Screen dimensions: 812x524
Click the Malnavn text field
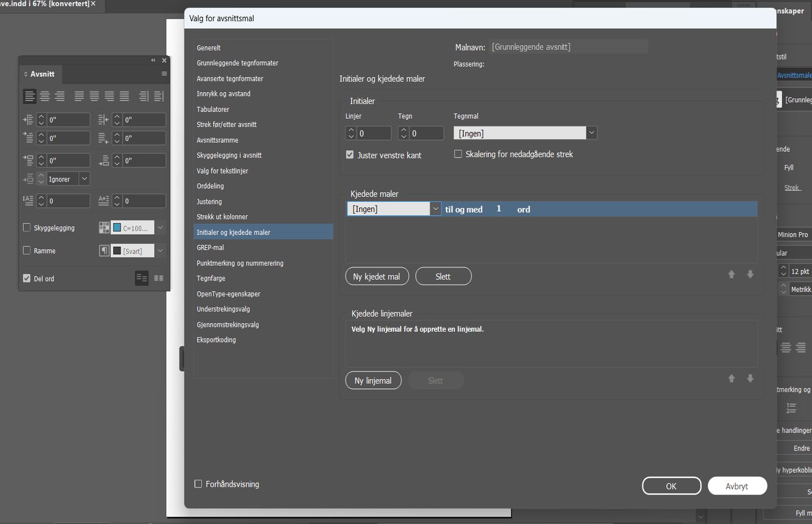[568, 47]
